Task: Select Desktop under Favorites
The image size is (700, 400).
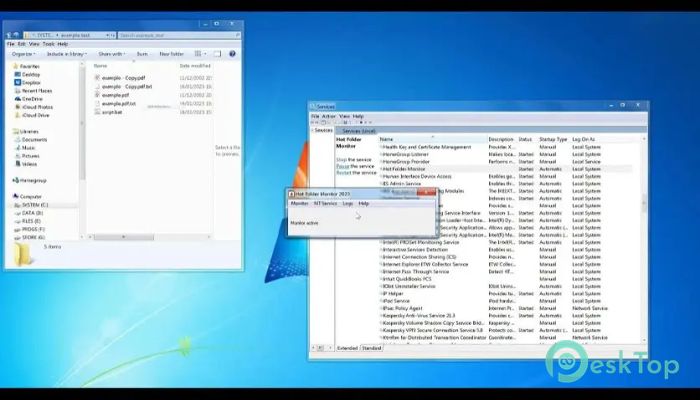Action: point(27,75)
